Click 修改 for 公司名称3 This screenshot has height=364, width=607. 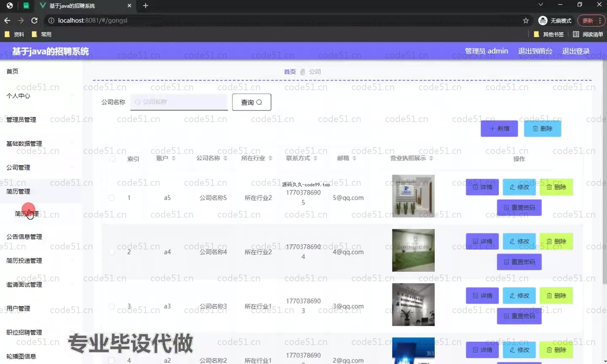519,295
